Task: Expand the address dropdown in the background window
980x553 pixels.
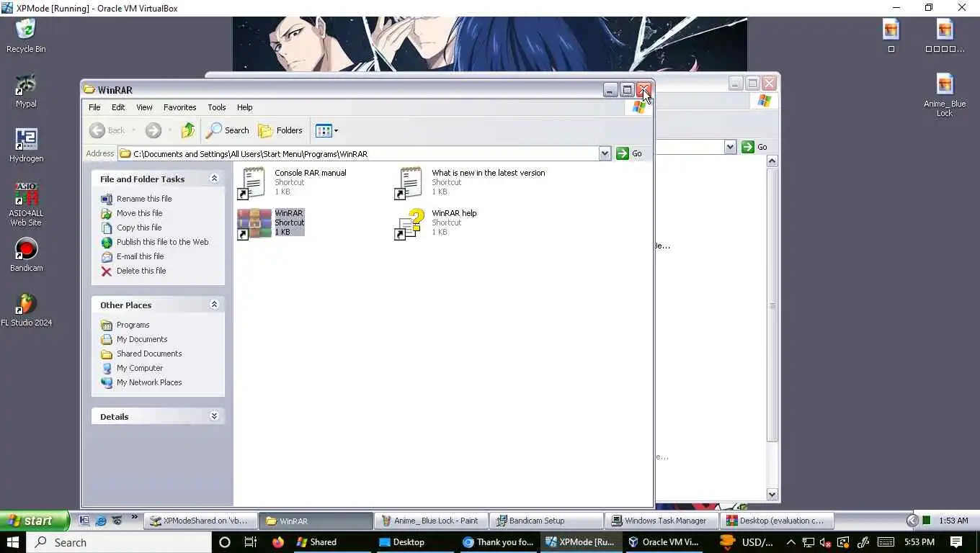Action: 730,147
